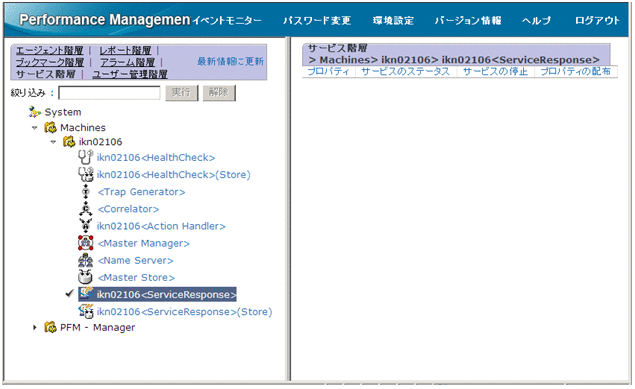Click the ikn02106 host label

coord(100,142)
